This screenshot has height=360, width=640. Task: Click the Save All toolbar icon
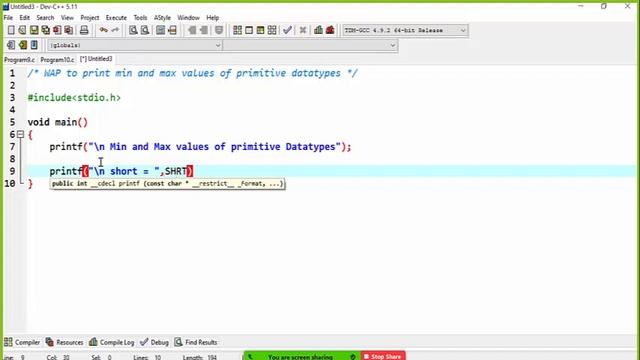(x=46, y=30)
